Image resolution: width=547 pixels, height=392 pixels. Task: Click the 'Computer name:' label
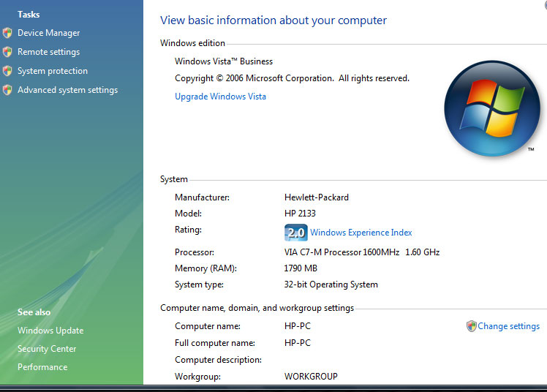point(208,326)
